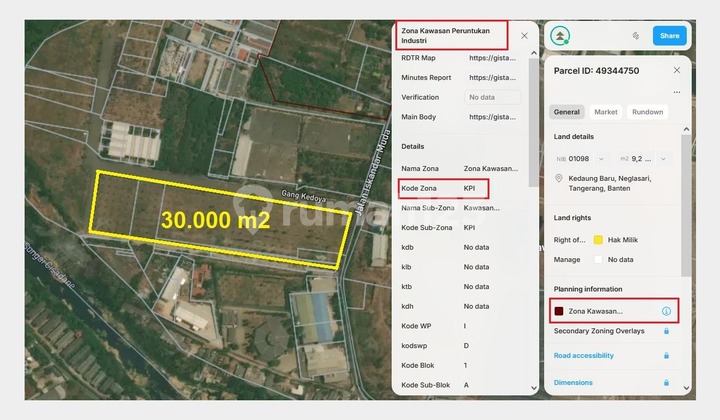Image resolution: width=720 pixels, height=420 pixels.
Task: Click the Kedaung Baru, Neglasari address text
Action: click(x=610, y=183)
